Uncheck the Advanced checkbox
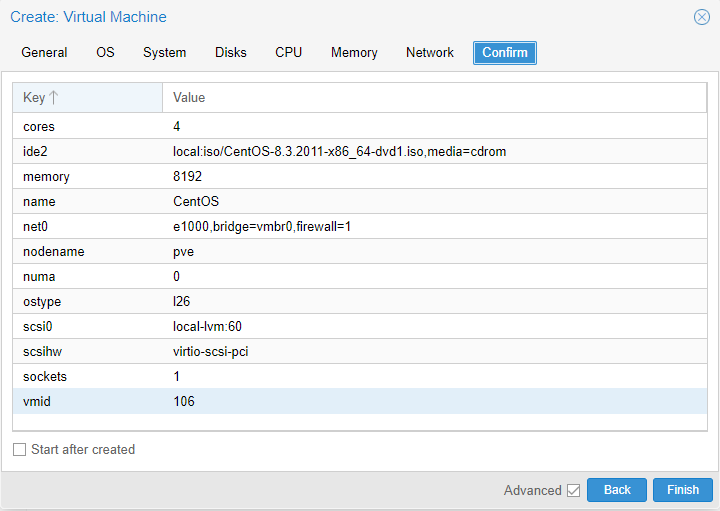This screenshot has height=511, width=720. [573, 490]
